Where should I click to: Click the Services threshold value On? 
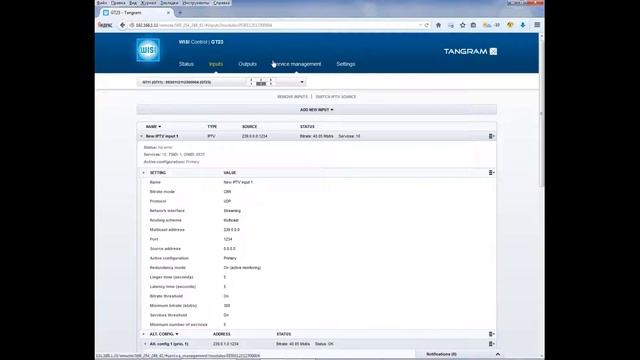point(226,315)
